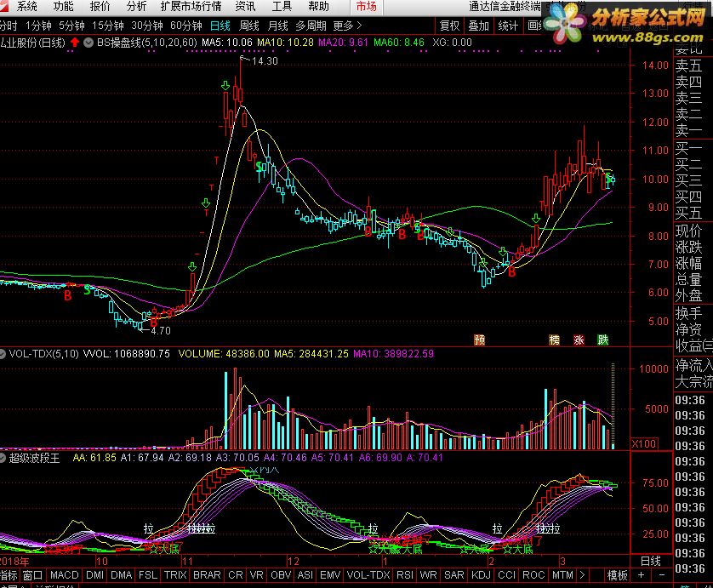This screenshot has height=588, width=713.
Task: Click the X100 volume scale label
Action: (x=644, y=443)
